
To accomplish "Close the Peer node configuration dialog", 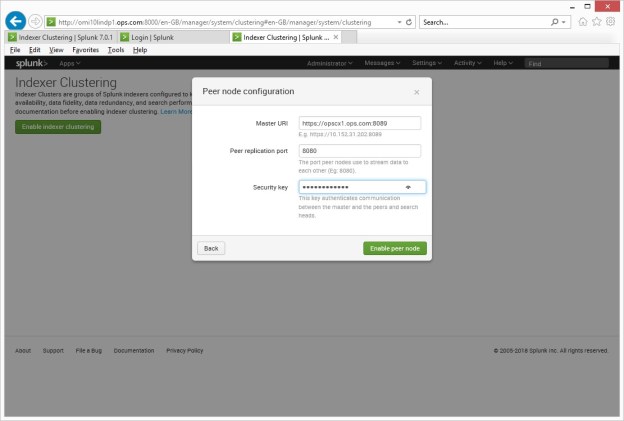I will [417, 92].
